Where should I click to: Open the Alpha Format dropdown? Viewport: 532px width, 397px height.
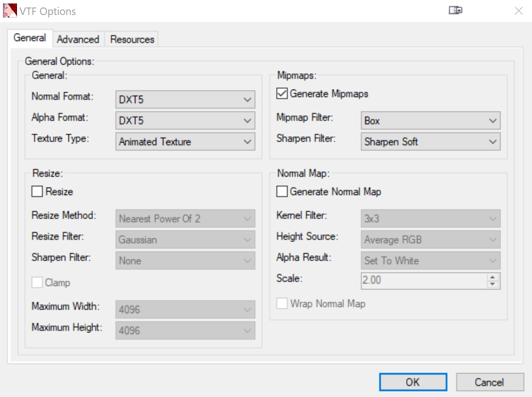[185, 120]
